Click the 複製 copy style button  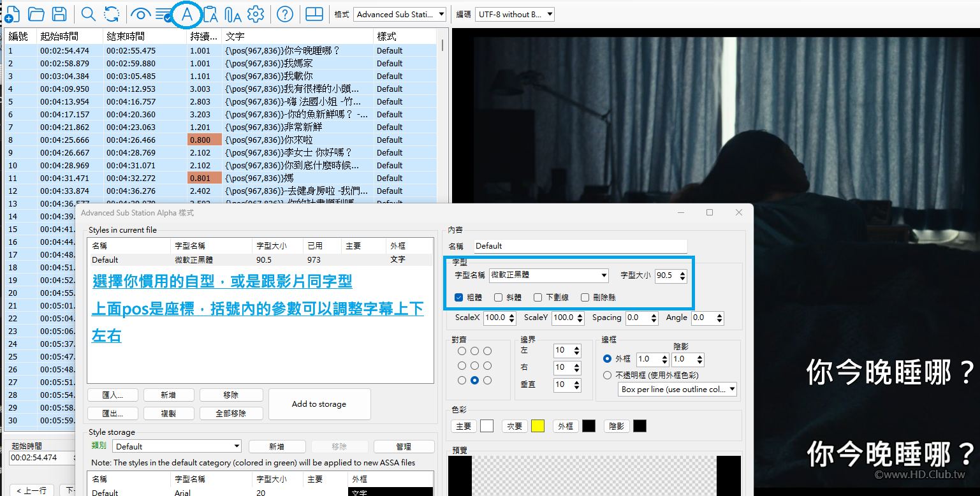click(x=168, y=413)
